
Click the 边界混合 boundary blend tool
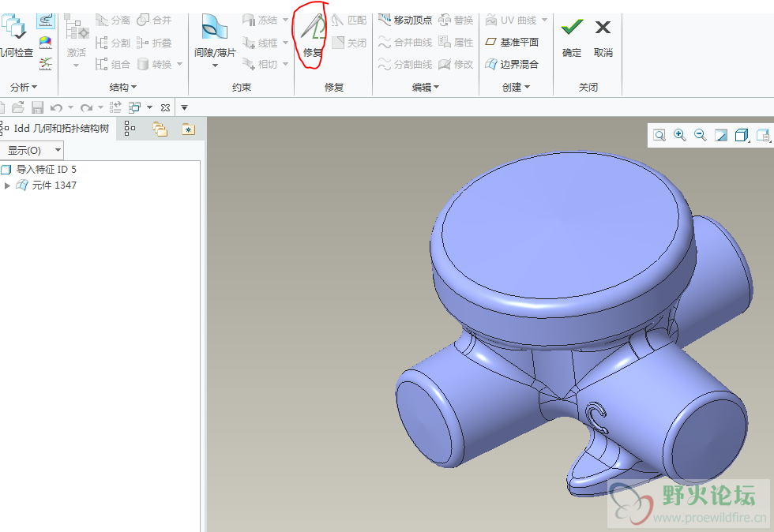click(512, 64)
